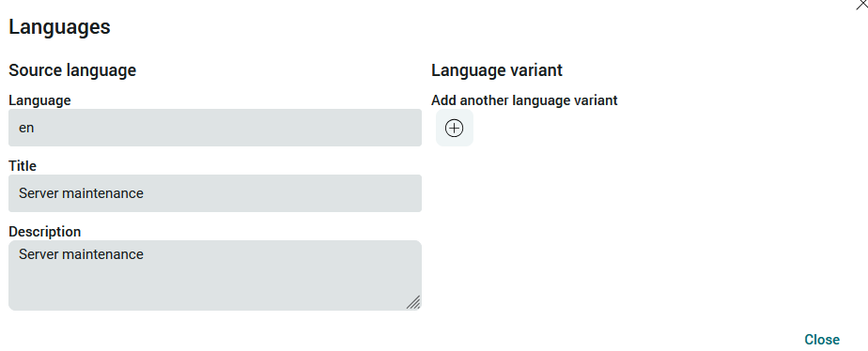Image resolution: width=868 pixels, height=351 pixels.
Task: Focus the Language field containing 'en'
Action: [215, 128]
